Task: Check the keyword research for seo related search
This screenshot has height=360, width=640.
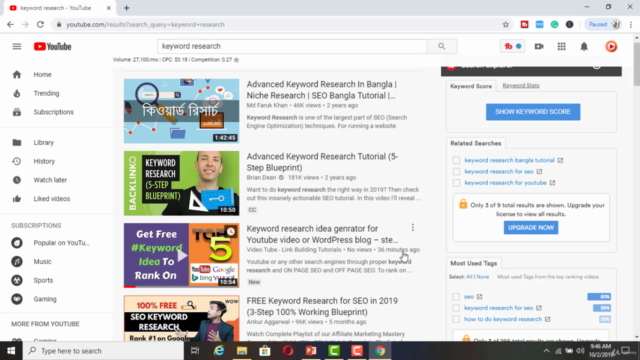Action: click(x=456, y=171)
